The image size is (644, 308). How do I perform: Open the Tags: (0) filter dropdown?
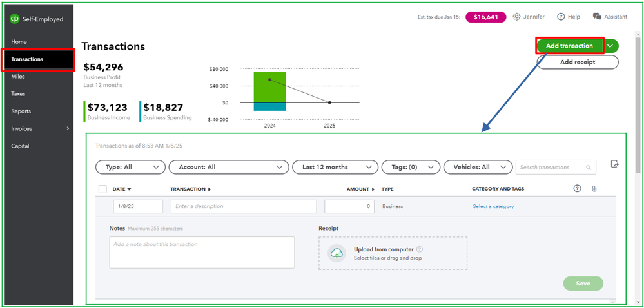tap(411, 167)
